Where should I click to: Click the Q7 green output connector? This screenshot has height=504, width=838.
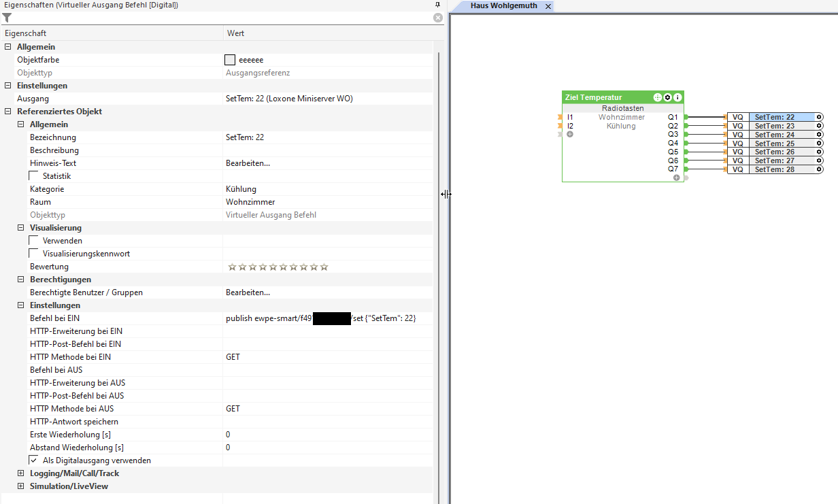pos(686,169)
